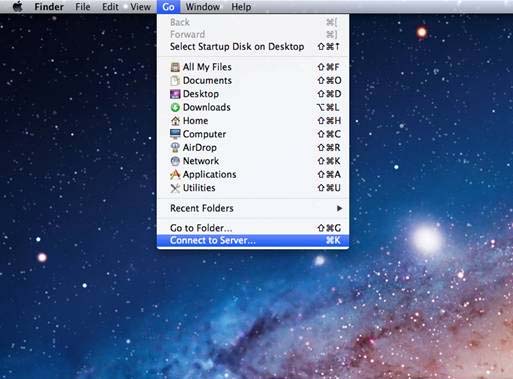Screen dimensions: 513x379
Task: Click the Network globe icon
Action: 175,161
